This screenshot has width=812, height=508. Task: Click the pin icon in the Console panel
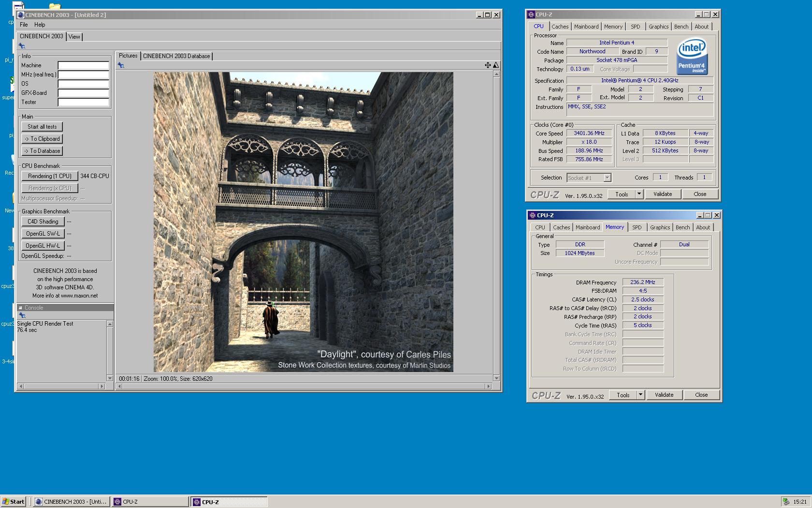22,315
